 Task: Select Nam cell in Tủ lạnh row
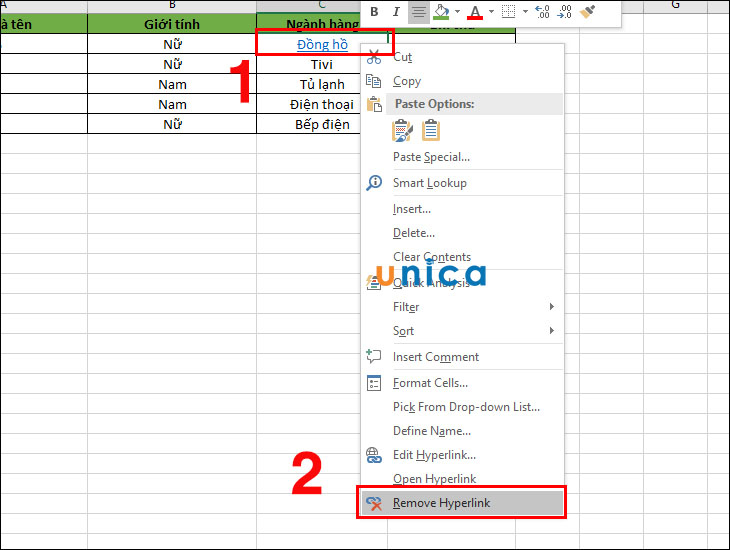tap(172, 84)
